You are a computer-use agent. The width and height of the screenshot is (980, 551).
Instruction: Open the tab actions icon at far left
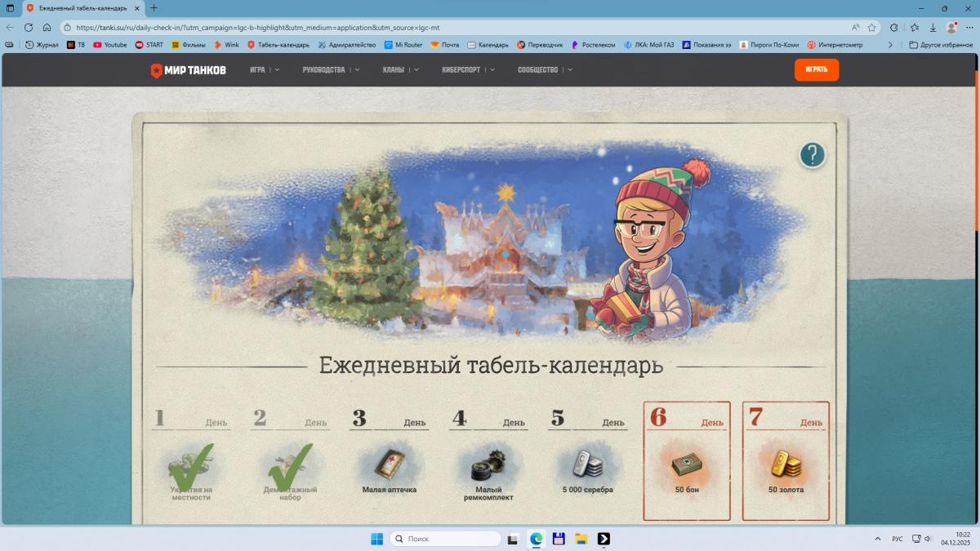coord(10,8)
